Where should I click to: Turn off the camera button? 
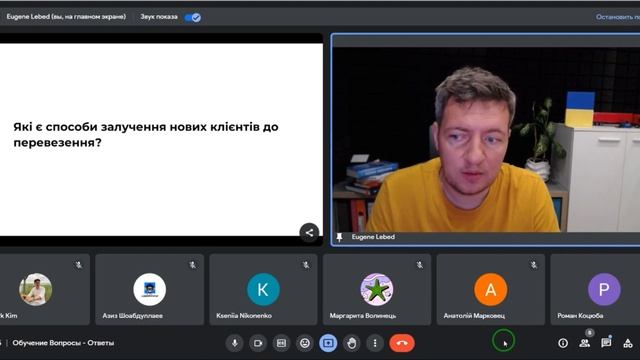click(258, 343)
